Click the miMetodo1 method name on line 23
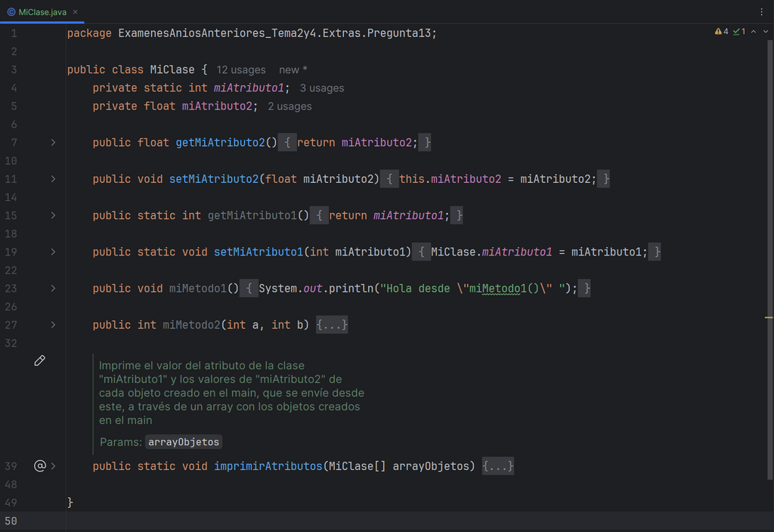The height and width of the screenshot is (532, 774). [198, 289]
